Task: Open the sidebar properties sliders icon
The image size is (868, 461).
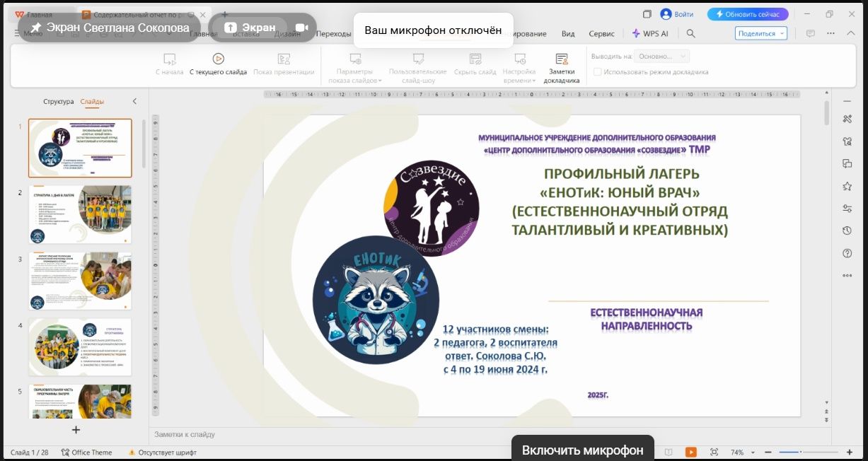Action: click(x=847, y=209)
